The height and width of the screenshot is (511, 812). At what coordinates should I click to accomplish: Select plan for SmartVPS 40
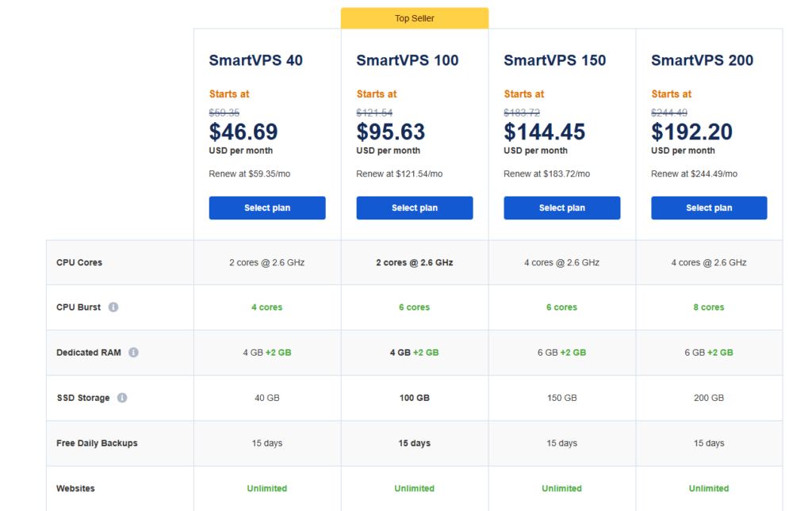point(267,208)
